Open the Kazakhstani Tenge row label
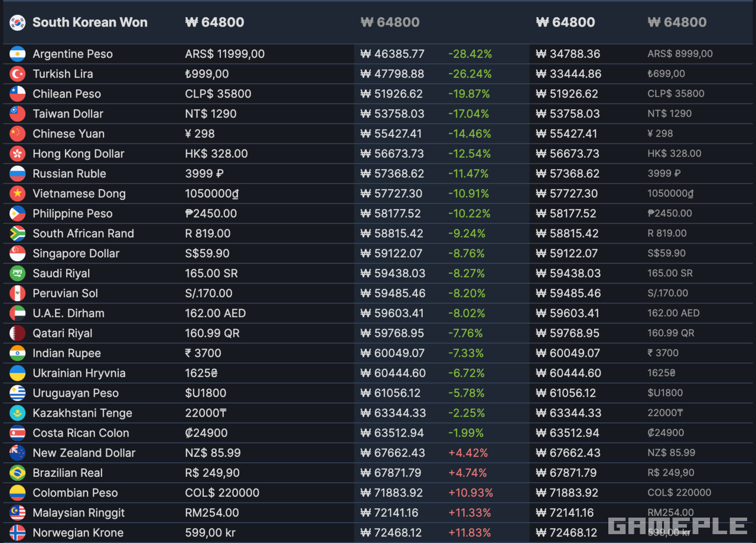 coord(82,413)
